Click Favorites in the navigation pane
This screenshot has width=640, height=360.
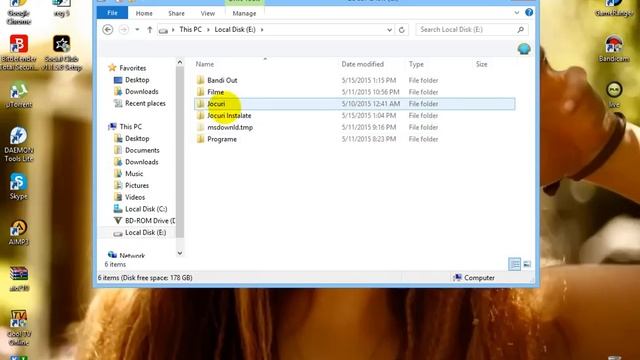point(133,68)
